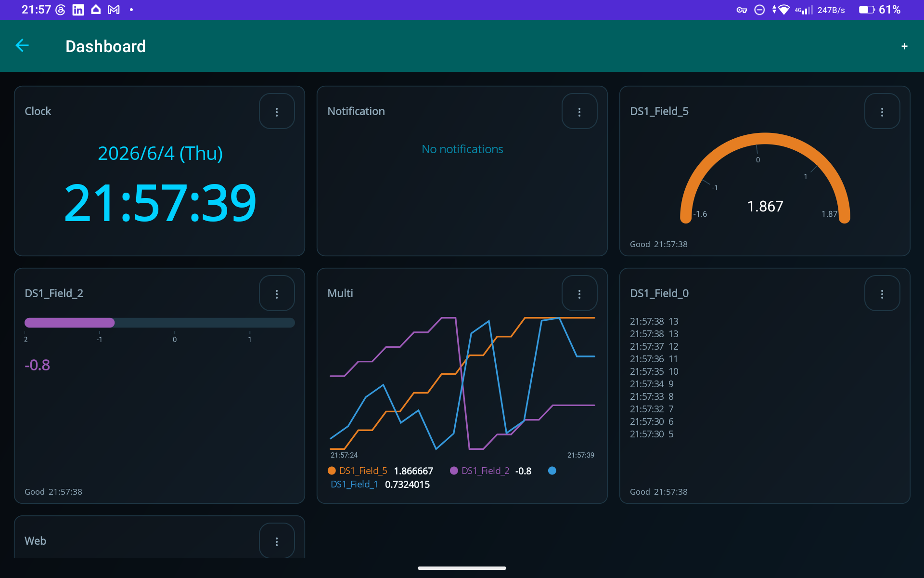
Task: Tap the home app icon in status bar
Action: point(96,10)
